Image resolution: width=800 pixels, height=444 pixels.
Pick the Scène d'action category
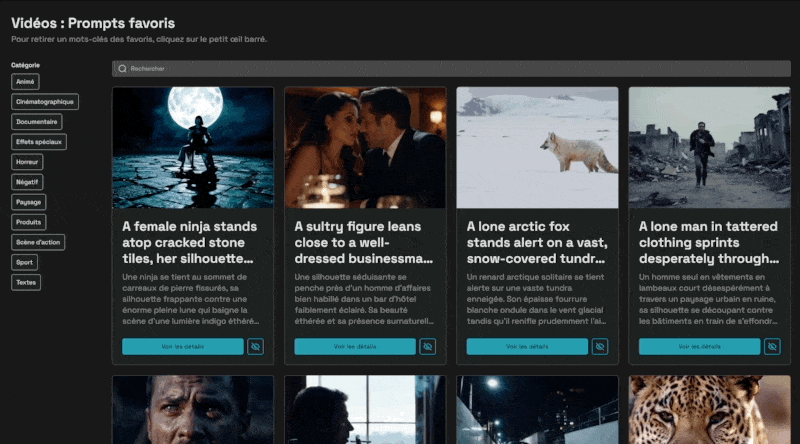pyautogui.click(x=39, y=242)
